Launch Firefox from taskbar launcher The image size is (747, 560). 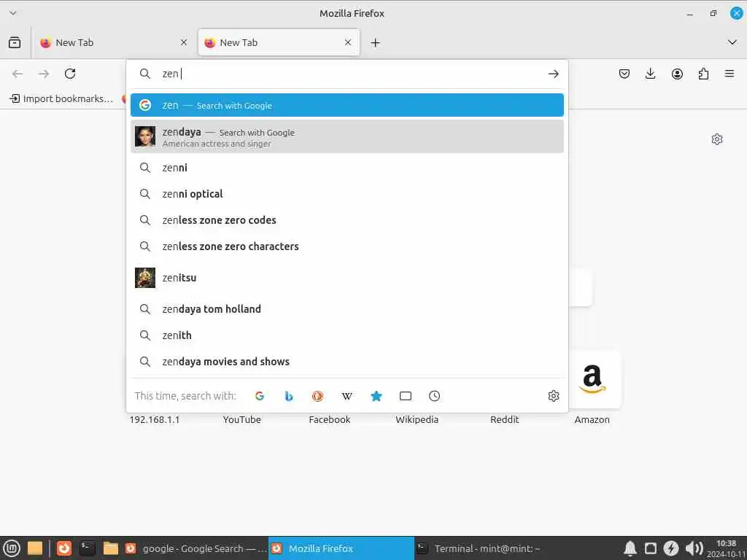point(64,548)
